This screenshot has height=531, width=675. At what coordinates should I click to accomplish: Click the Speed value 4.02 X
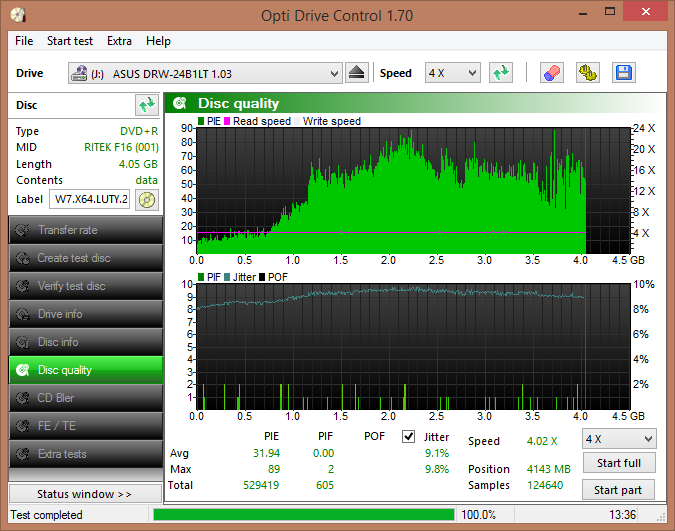point(542,441)
